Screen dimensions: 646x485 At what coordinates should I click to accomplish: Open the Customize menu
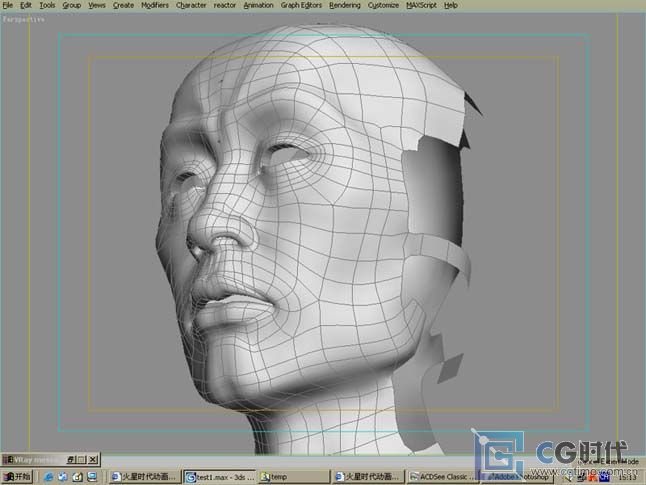pos(383,5)
